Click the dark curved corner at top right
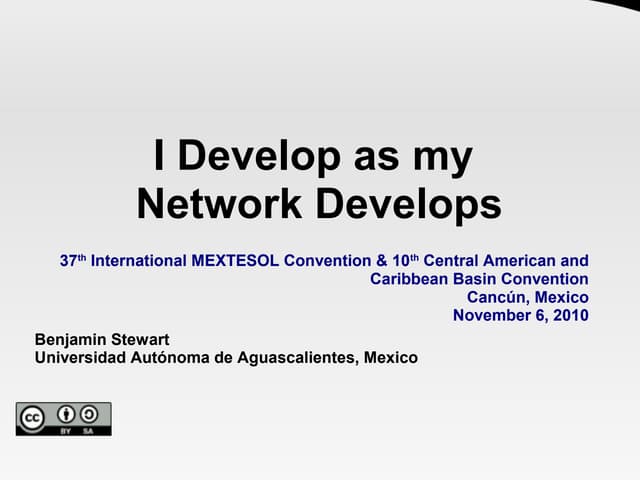640x480 pixels. coord(618,8)
